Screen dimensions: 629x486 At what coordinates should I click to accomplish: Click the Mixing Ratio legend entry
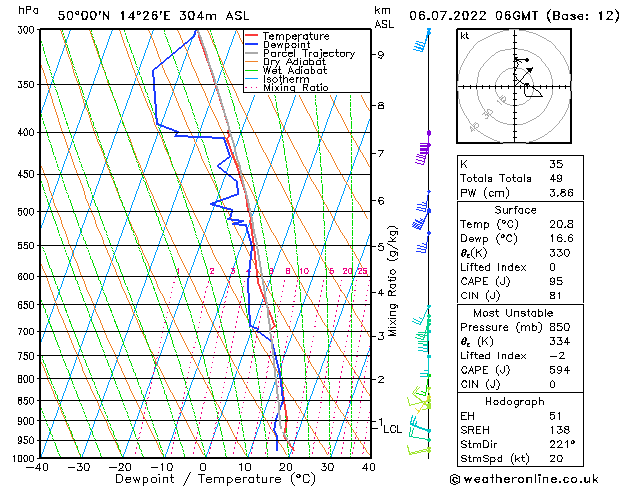coord(287,88)
